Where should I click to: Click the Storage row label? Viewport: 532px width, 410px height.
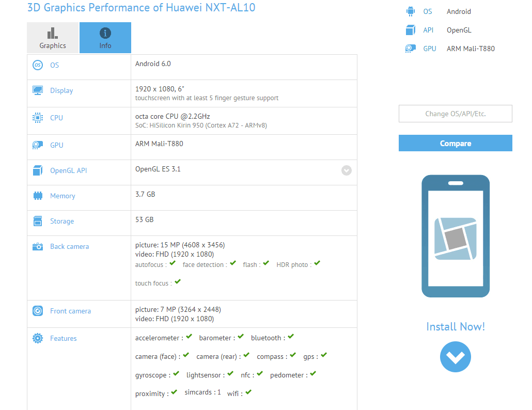[x=62, y=221]
